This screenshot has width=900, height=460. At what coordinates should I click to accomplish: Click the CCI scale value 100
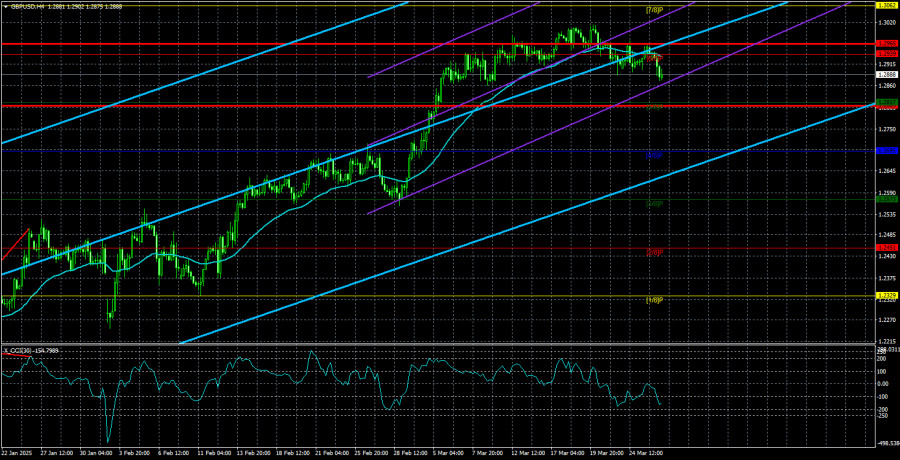click(x=882, y=370)
